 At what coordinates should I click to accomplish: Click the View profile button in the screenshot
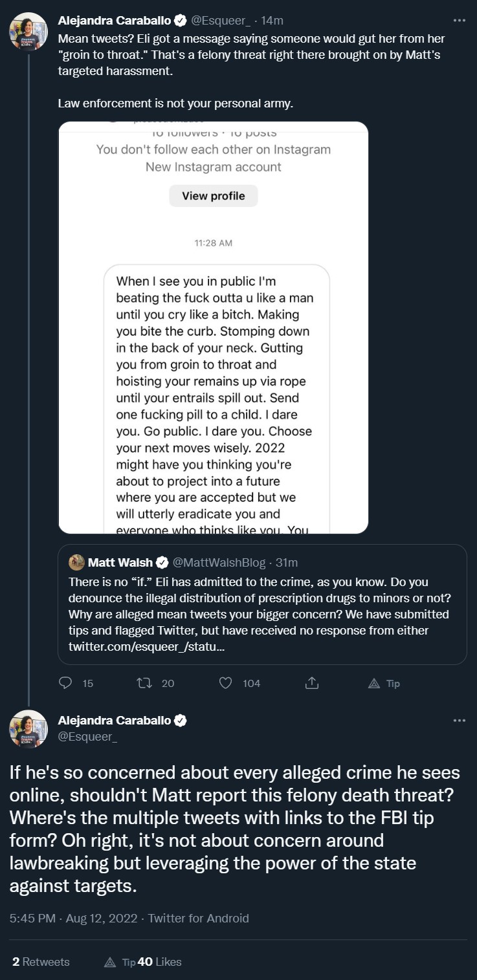pos(214,196)
